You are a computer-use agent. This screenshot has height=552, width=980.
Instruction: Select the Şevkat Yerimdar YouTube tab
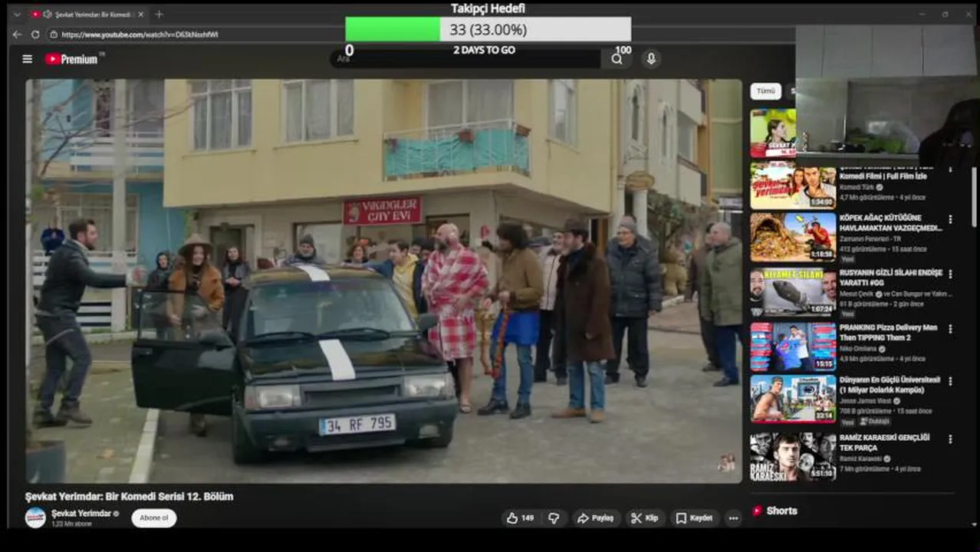point(87,15)
